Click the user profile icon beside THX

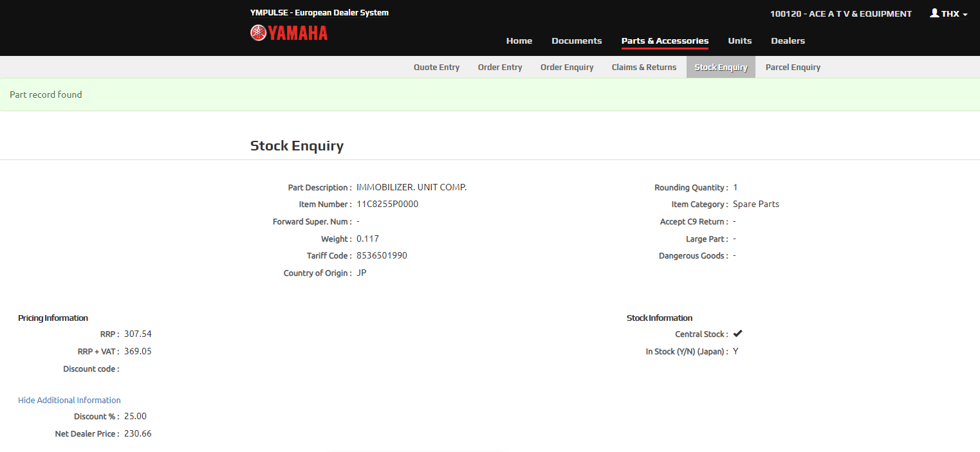pos(934,13)
